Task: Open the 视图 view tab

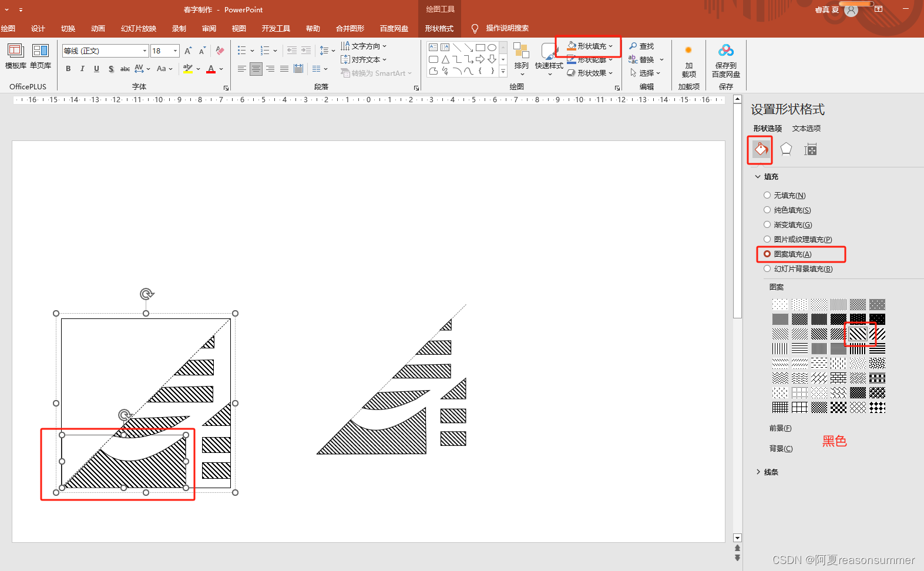Action: (239, 29)
